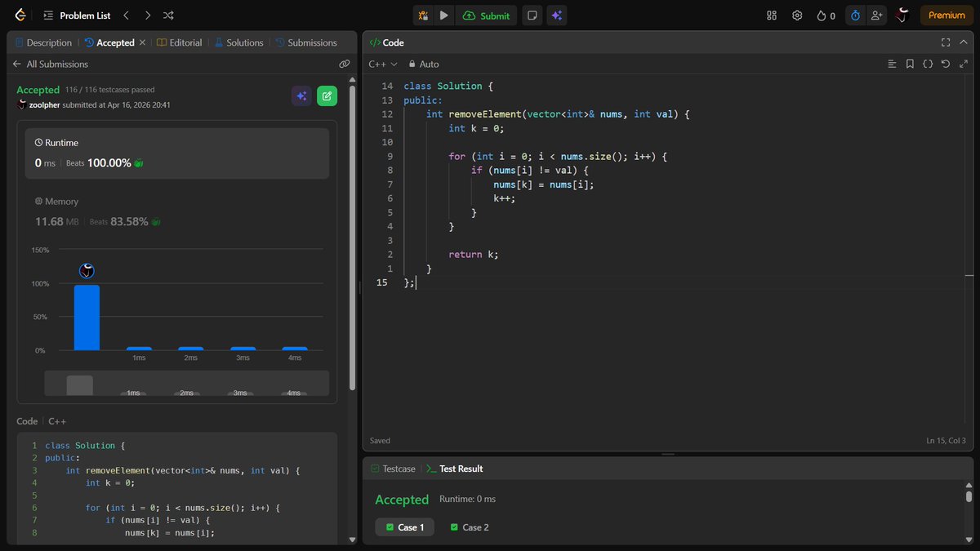Viewport: 980px width, 551px height.
Task: Copy the submission link icon
Action: click(344, 64)
